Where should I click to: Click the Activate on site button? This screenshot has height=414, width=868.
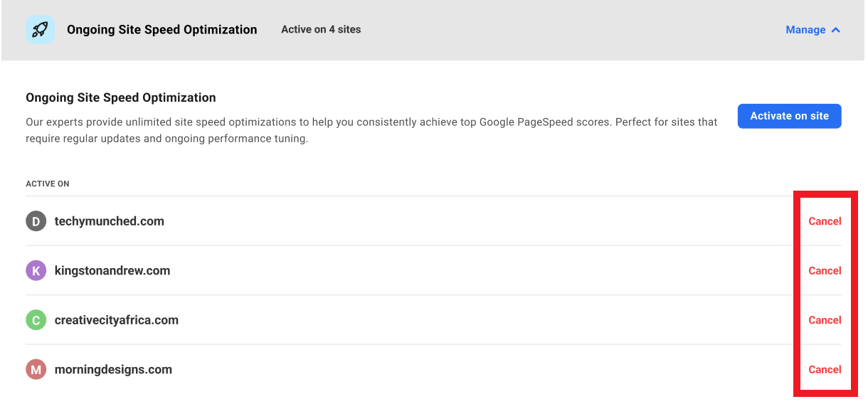tap(789, 116)
